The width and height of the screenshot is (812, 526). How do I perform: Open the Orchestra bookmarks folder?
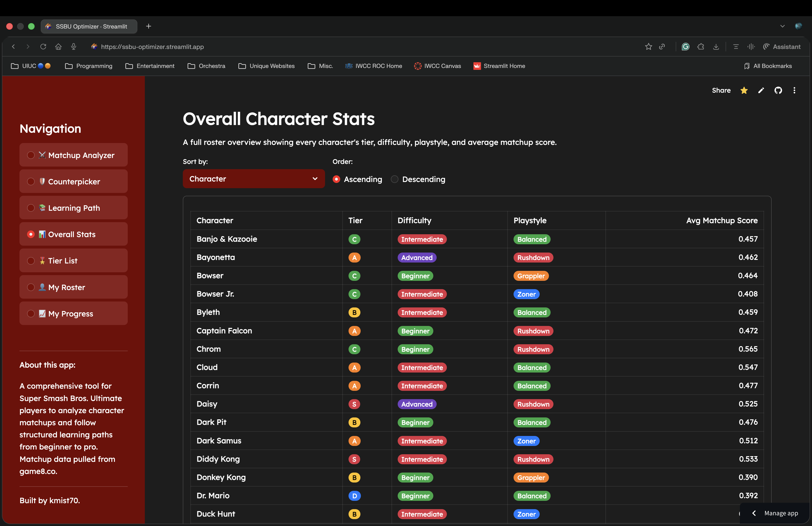pos(206,66)
